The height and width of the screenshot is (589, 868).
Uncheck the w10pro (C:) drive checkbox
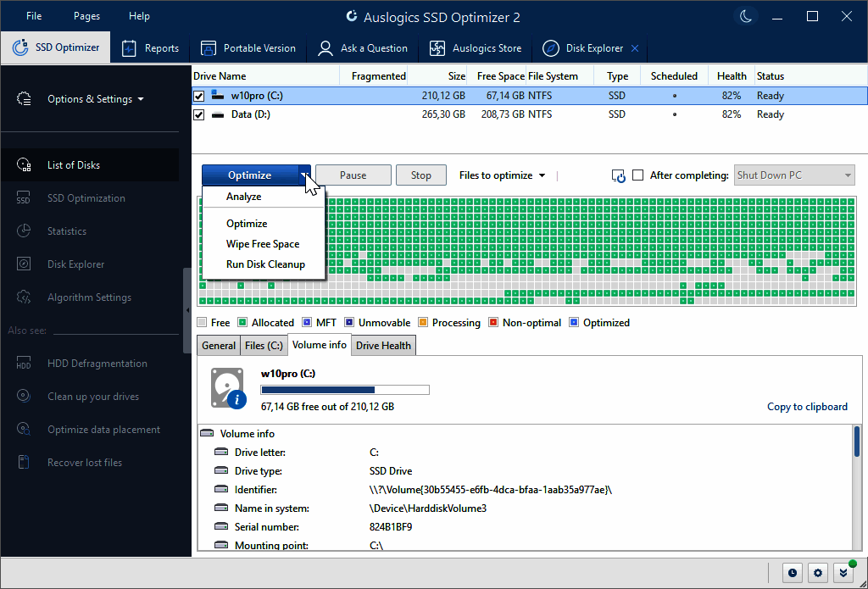coord(199,96)
